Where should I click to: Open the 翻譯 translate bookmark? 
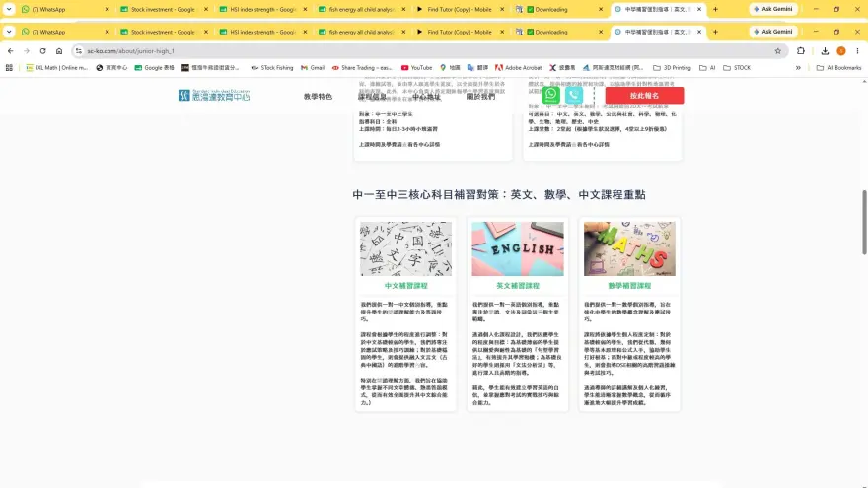tap(477, 67)
